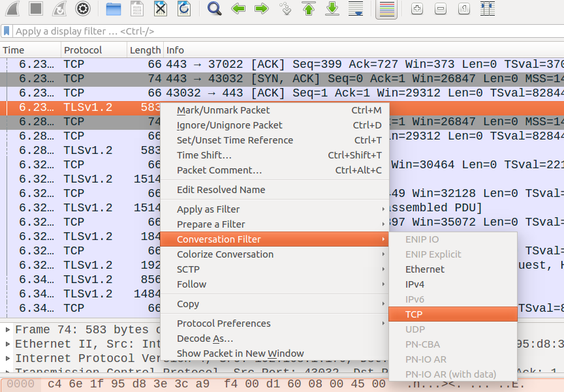Screen dimensions: 564x392
Task: Choose Mark/Unmark Packet from context menu
Action: coord(223,110)
